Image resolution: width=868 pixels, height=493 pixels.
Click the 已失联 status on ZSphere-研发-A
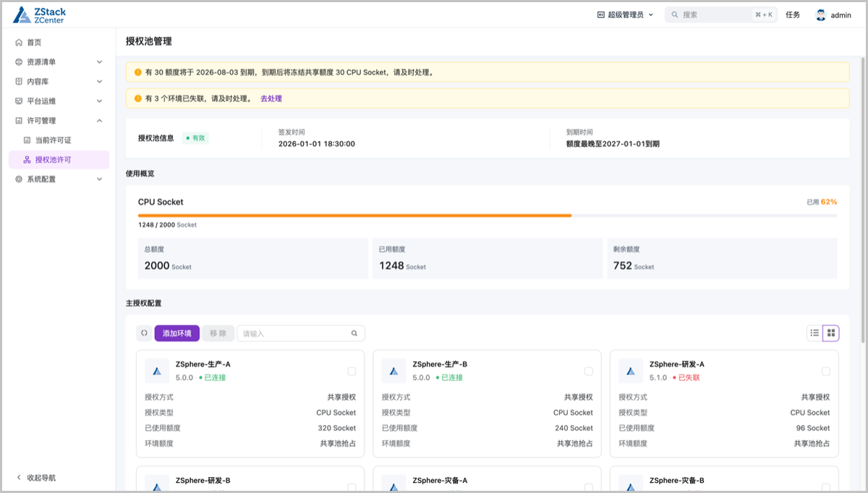tap(686, 378)
